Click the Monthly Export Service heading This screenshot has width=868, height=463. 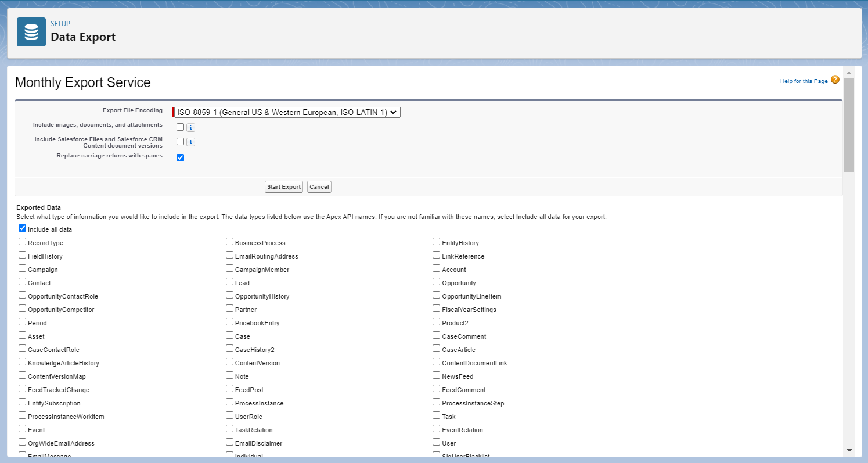pos(83,82)
